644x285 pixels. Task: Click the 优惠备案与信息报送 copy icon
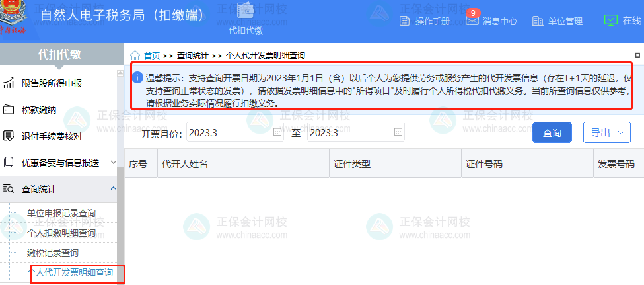pyautogui.click(x=8, y=163)
